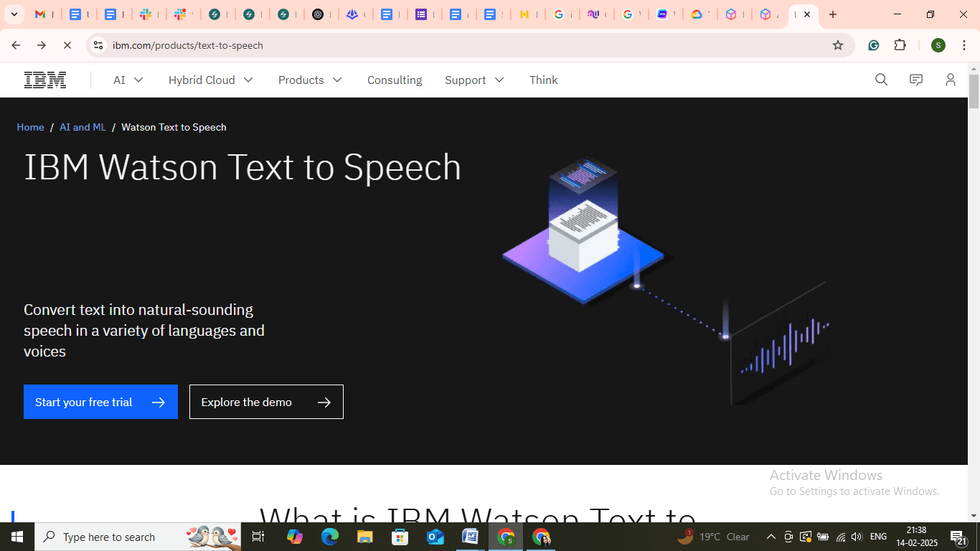Expand the Support dropdown
Image resolution: width=980 pixels, height=551 pixels.
point(475,80)
